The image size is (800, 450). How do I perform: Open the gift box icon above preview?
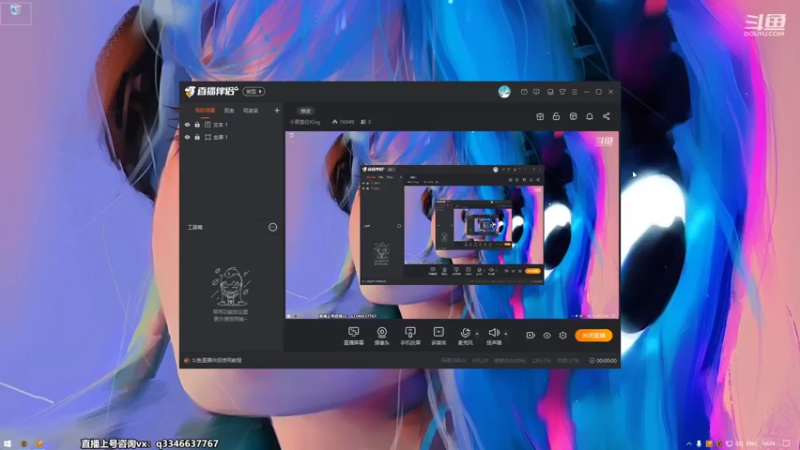(540, 116)
